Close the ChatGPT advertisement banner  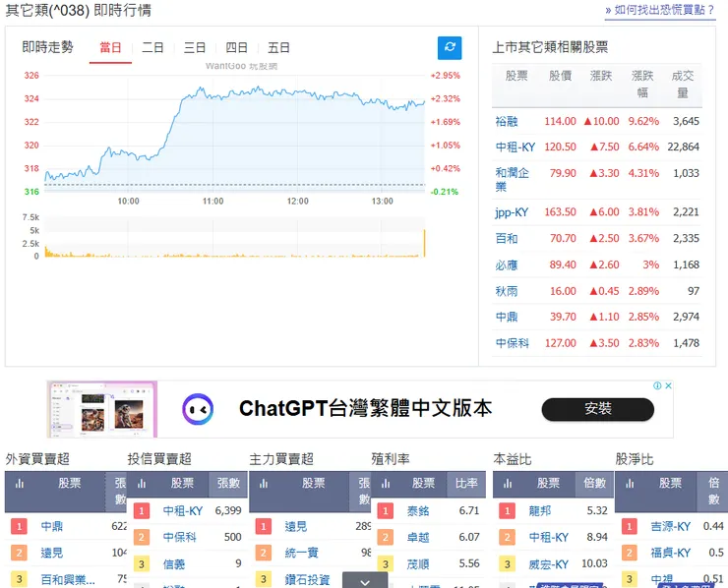click(x=668, y=385)
